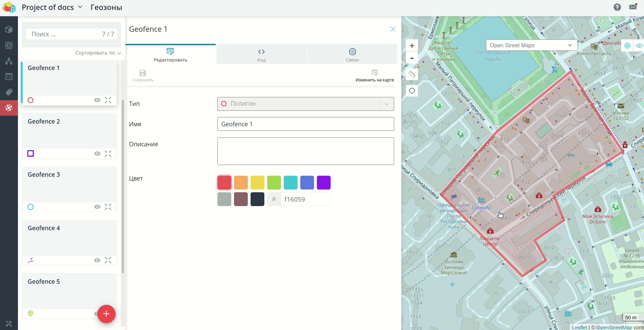
Task: Open the tag icon in the left sidebar
Action: tap(9, 92)
